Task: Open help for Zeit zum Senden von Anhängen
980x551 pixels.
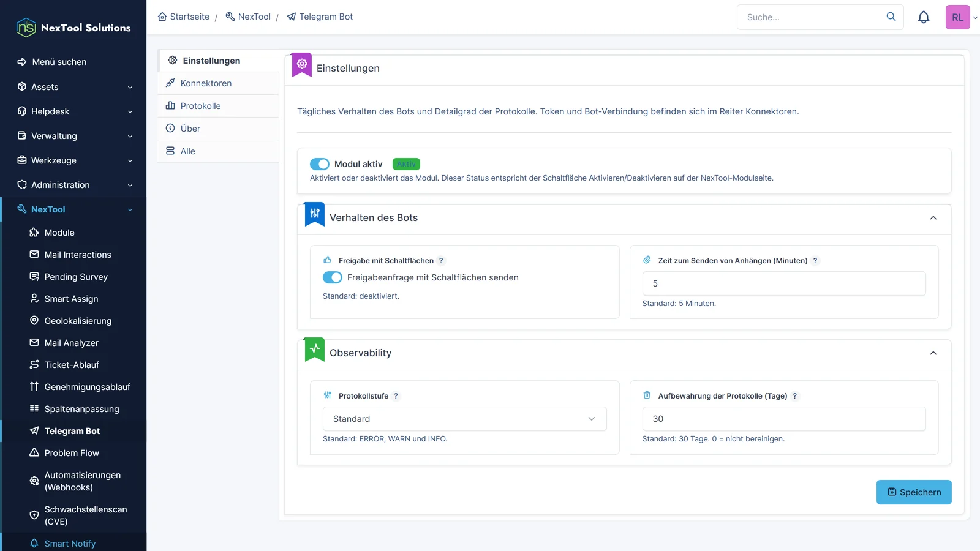Action: pyautogui.click(x=815, y=261)
